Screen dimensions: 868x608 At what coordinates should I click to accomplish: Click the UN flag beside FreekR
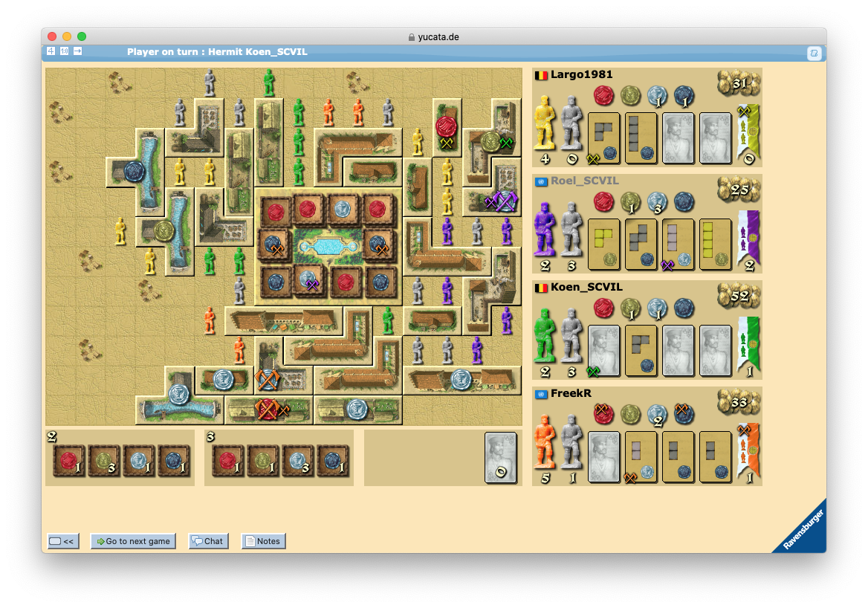[x=541, y=394]
